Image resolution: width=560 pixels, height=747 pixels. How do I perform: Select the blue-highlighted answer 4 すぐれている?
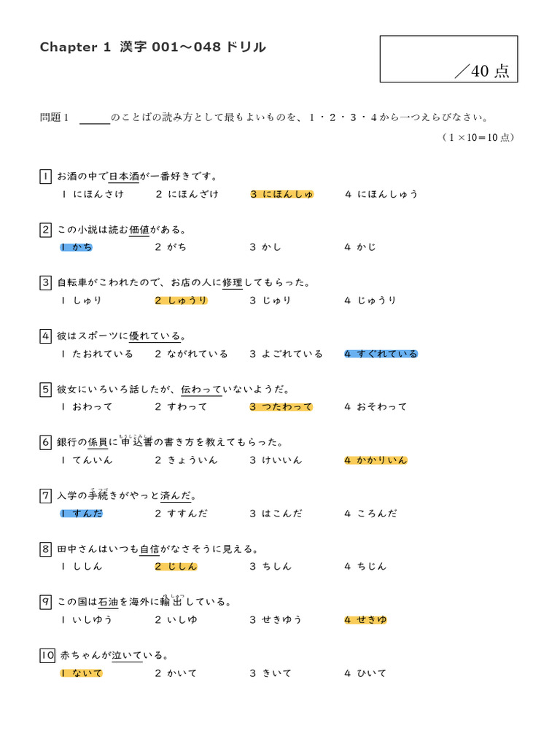pyautogui.click(x=381, y=354)
